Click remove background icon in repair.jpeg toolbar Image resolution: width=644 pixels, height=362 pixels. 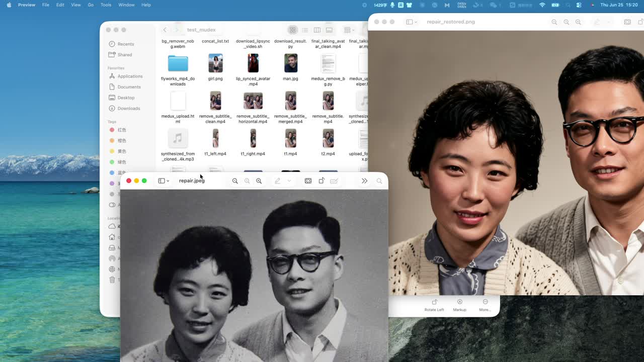tap(308, 180)
